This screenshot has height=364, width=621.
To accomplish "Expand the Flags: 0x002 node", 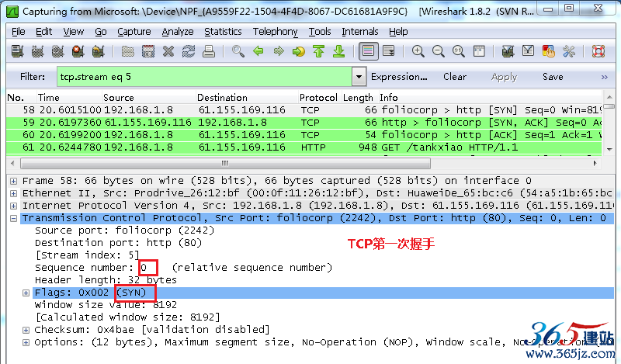I will [26, 293].
